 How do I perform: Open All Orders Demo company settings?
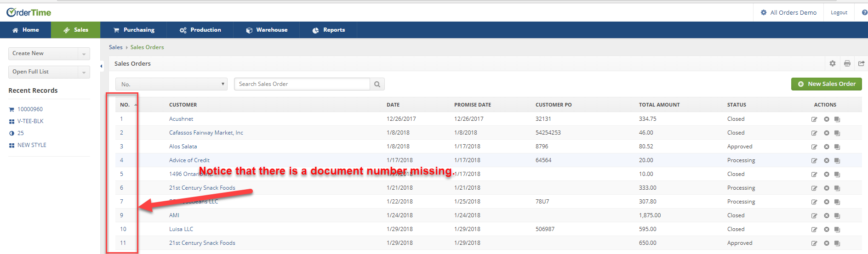(x=788, y=12)
